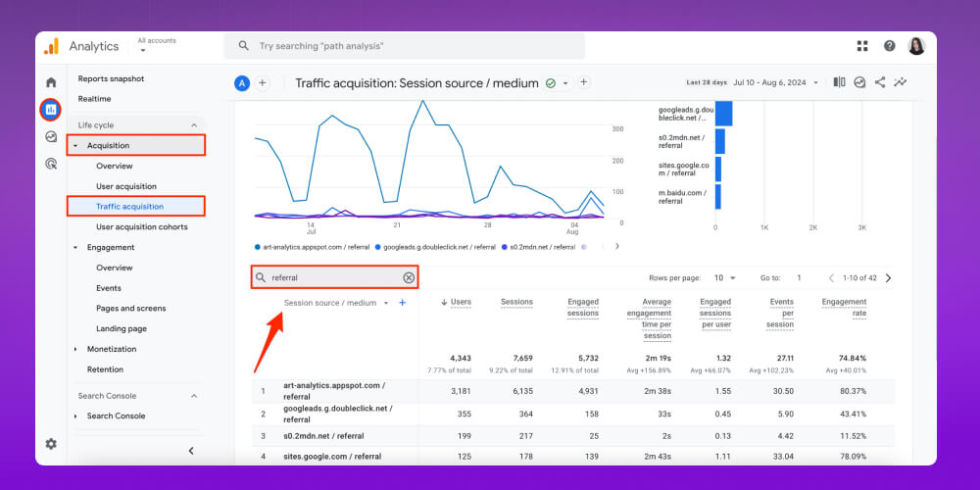The width and height of the screenshot is (980, 490).
Task: Open Acquisition Overview
Action: (115, 166)
